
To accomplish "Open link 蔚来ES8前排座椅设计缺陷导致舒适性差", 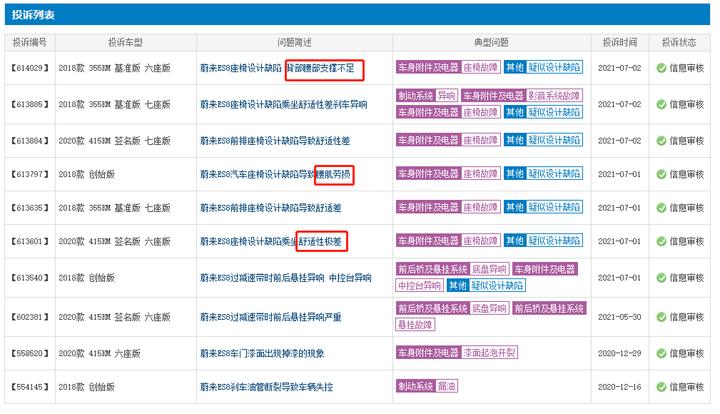I will coord(275,140).
